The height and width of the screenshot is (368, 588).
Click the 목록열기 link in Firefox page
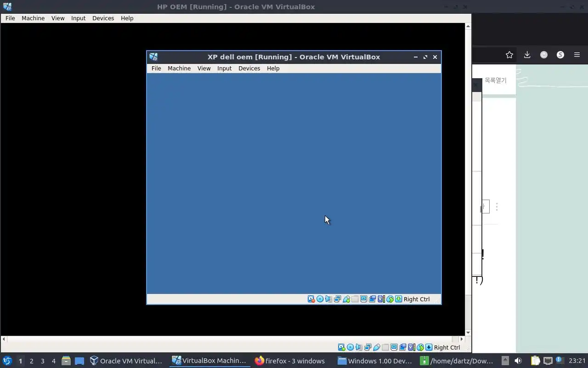[495, 80]
